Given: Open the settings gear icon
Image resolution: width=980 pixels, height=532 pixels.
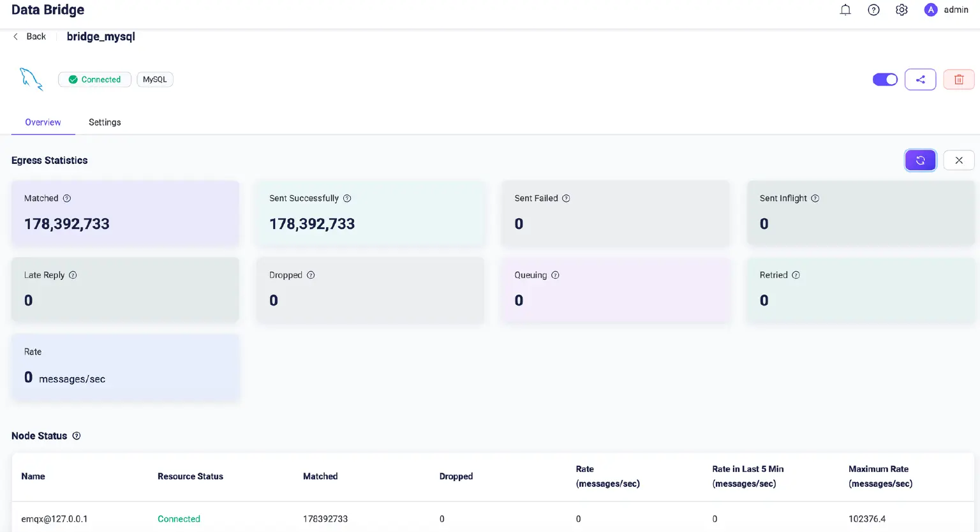Looking at the screenshot, I should [x=901, y=10].
